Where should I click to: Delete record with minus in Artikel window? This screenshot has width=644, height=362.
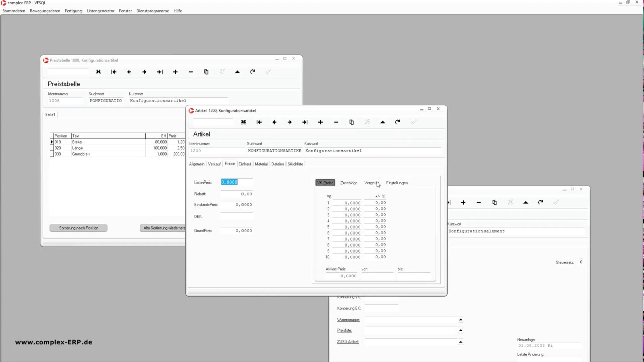pos(336,122)
